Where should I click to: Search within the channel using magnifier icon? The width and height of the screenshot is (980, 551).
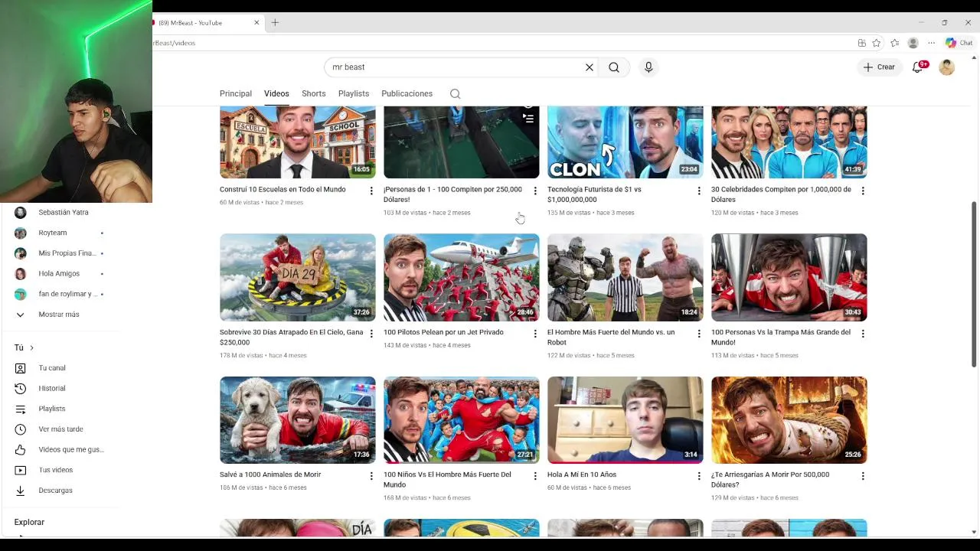tap(456, 93)
